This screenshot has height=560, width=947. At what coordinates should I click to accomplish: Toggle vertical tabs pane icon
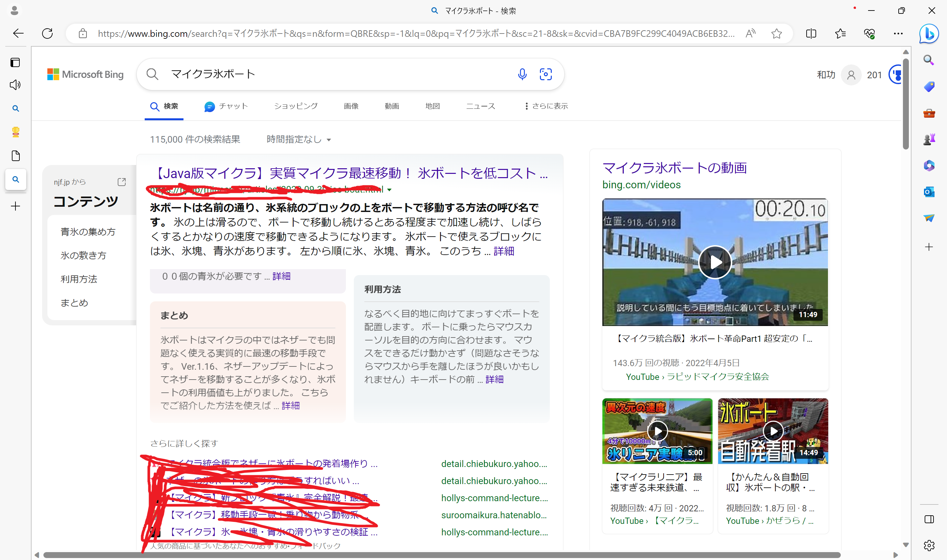pyautogui.click(x=15, y=62)
